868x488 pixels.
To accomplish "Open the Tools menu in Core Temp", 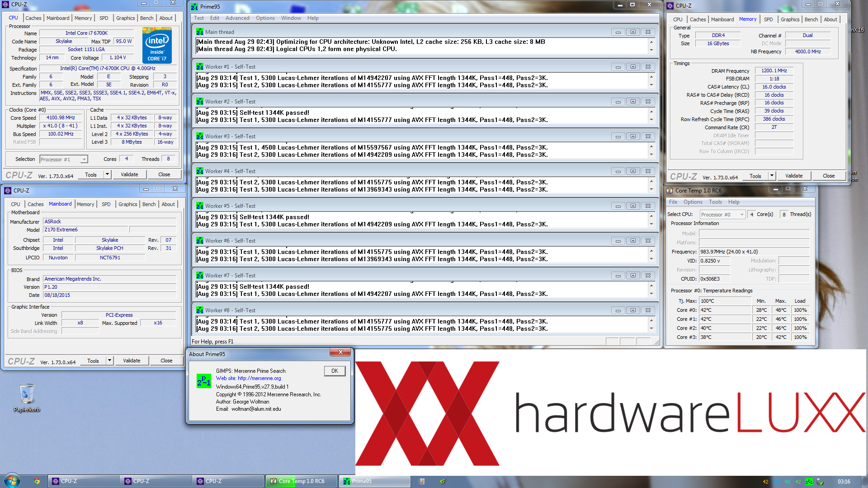I will tap(715, 202).
